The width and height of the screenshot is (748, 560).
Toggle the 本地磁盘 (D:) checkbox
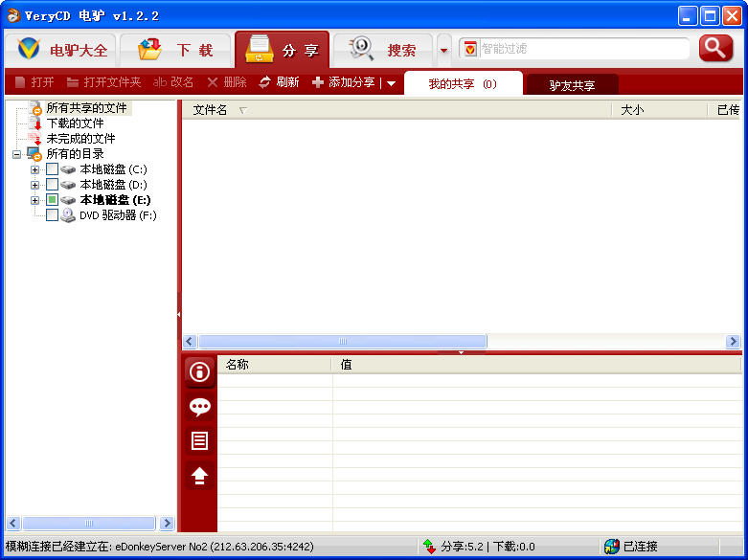click(x=52, y=185)
